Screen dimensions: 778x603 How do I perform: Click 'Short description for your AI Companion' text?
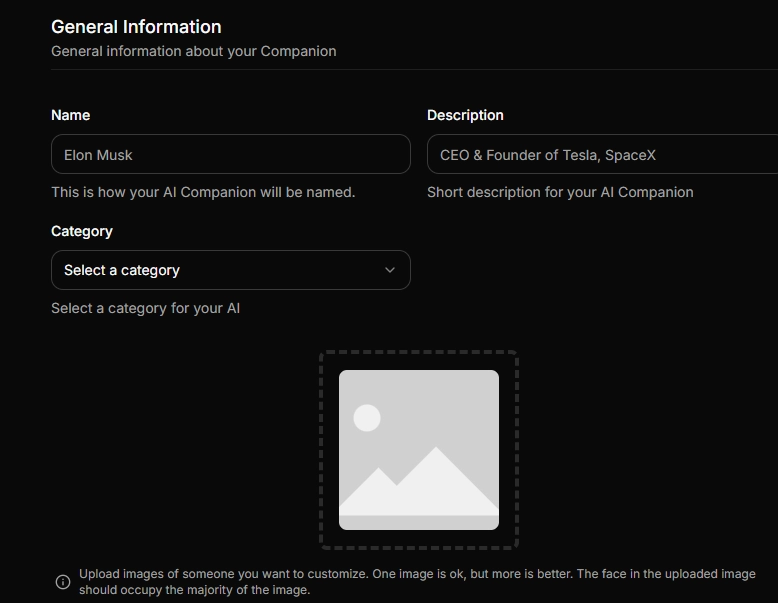point(560,192)
